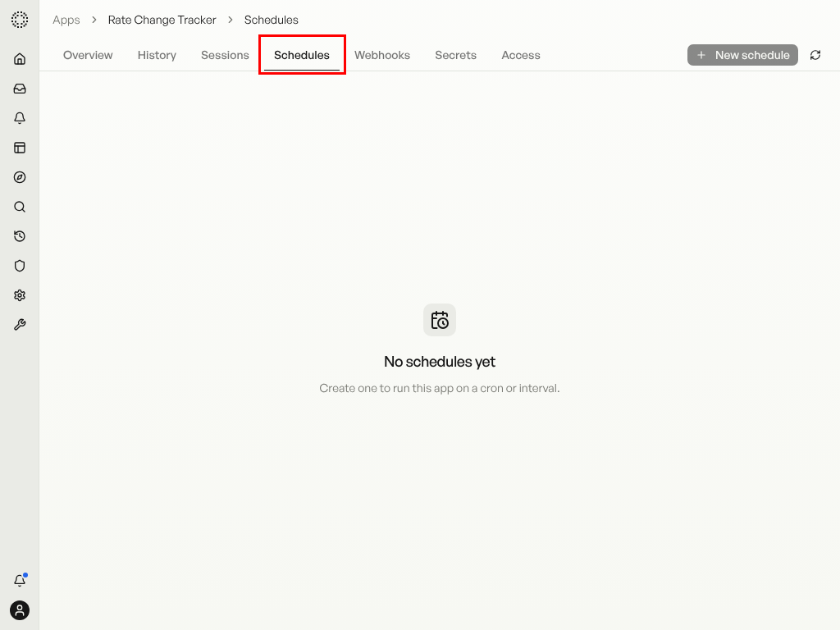Open the gear Settings icon

[x=20, y=295]
